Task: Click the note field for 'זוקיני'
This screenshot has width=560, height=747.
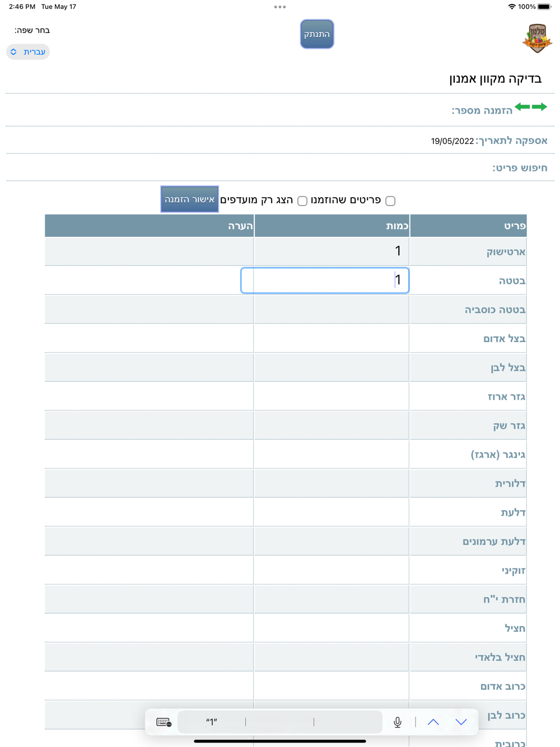Action: pyautogui.click(x=150, y=571)
